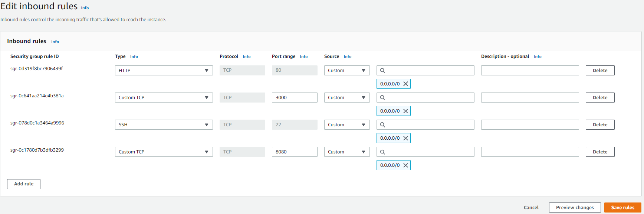Open Info link for Source column
The image size is (644, 214).
point(348,56)
